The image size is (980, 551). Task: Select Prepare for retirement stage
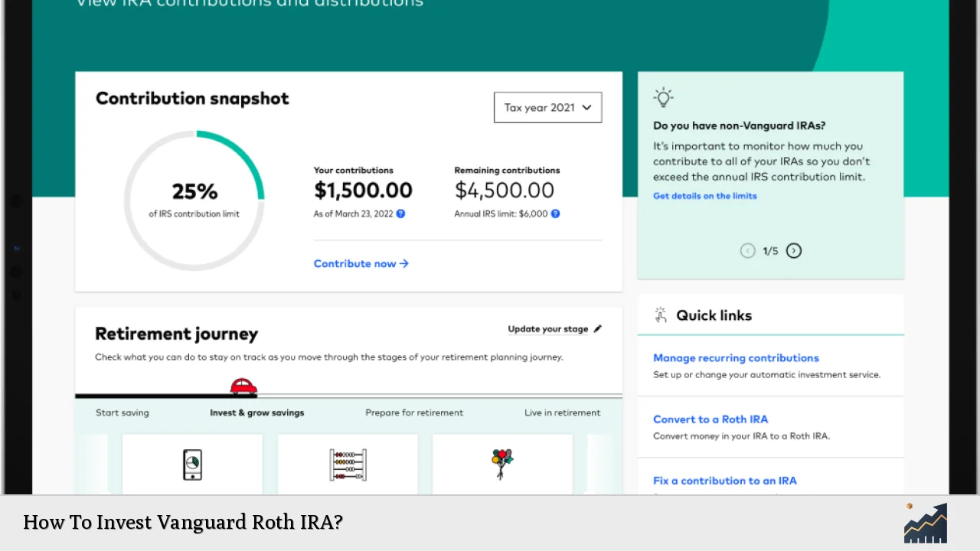(414, 412)
